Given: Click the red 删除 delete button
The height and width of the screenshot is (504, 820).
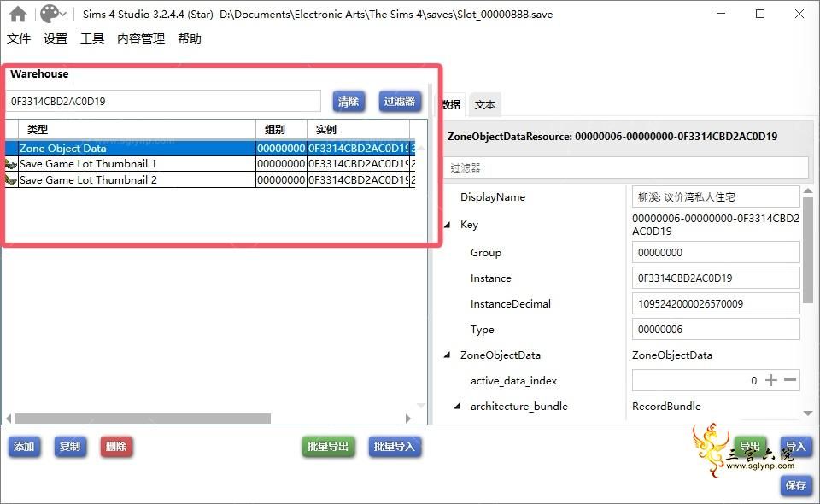Looking at the screenshot, I should (x=116, y=447).
